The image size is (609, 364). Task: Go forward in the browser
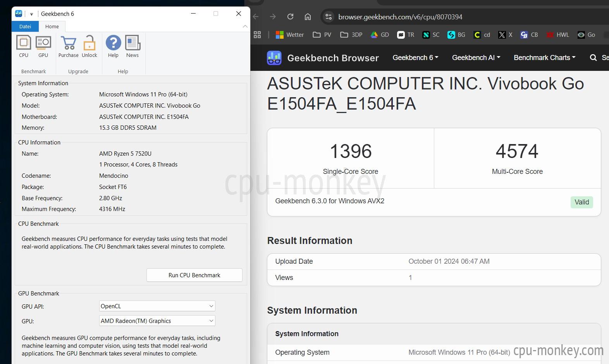tap(273, 17)
